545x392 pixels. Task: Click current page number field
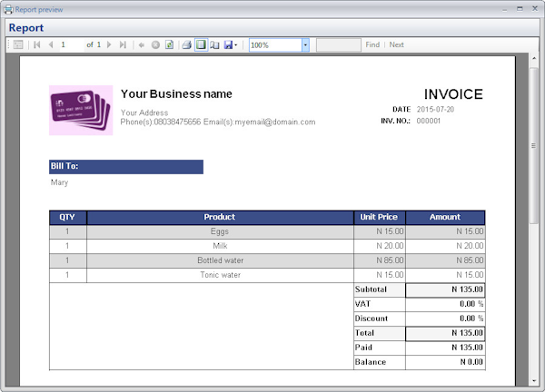point(71,44)
